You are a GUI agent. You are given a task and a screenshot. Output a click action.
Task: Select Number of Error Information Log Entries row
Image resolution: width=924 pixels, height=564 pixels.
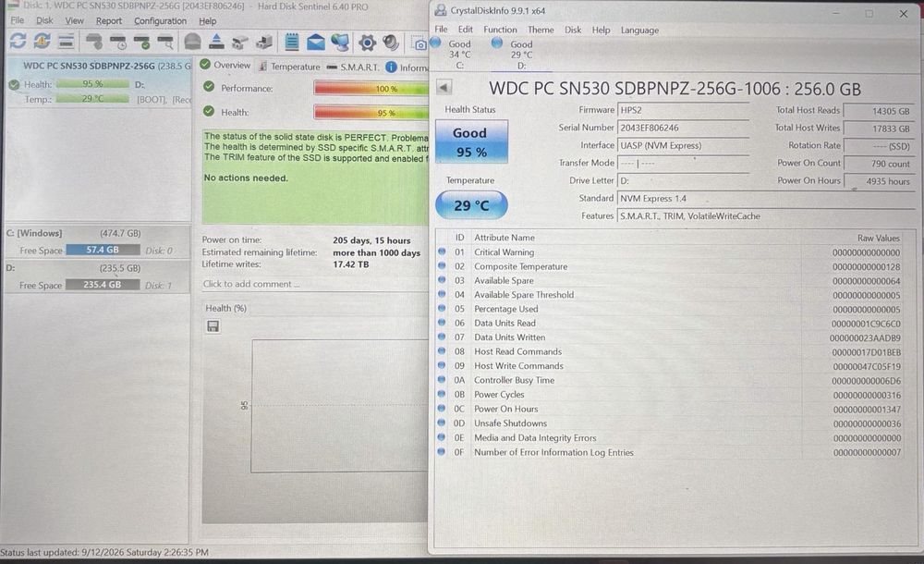click(x=671, y=452)
